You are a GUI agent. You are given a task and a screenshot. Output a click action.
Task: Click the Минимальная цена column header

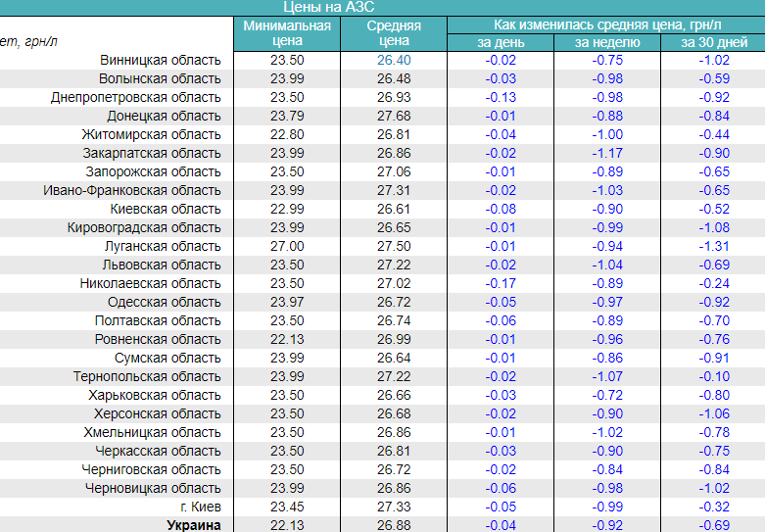pyautogui.click(x=287, y=33)
